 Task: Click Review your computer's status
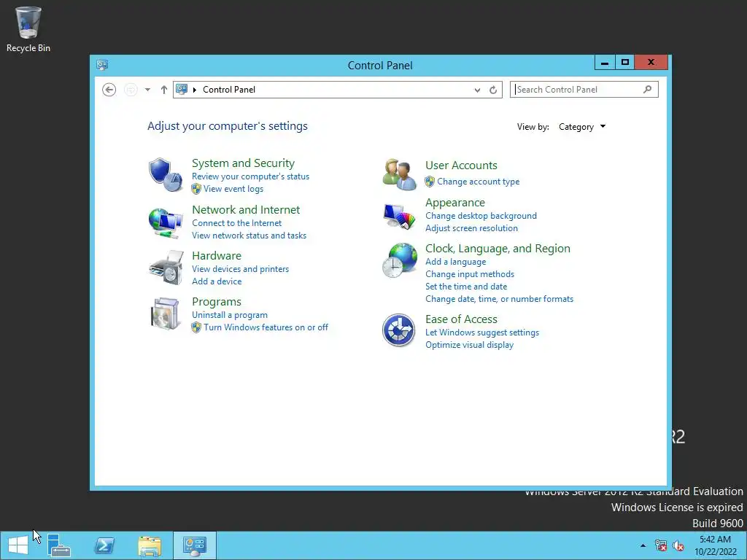pos(251,176)
